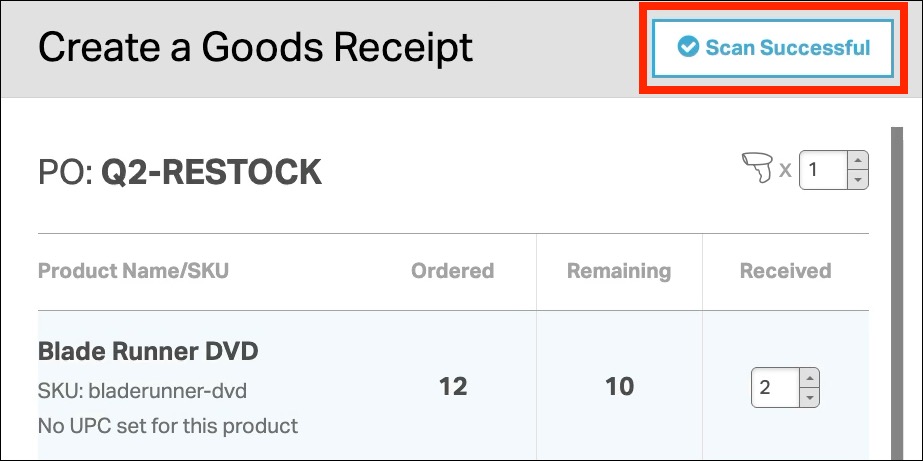This screenshot has width=923, height=461.
Task: Increment Blade Runner DVD received quantity
Action: (810, 378)
